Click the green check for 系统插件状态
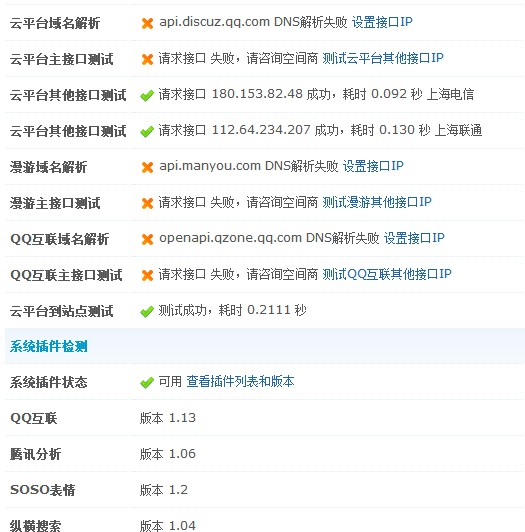Image resolution: width=525 pixels, height=532 pixels. (147, 383)
